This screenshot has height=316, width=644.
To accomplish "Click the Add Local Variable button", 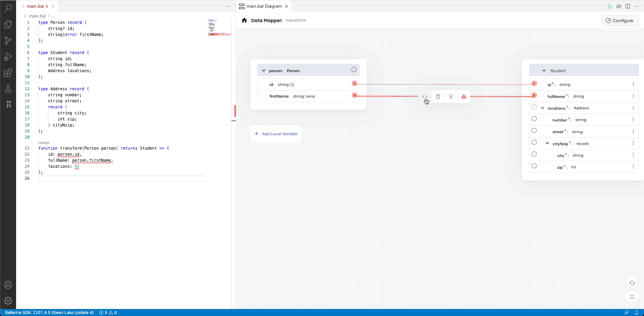I will 276,134.
